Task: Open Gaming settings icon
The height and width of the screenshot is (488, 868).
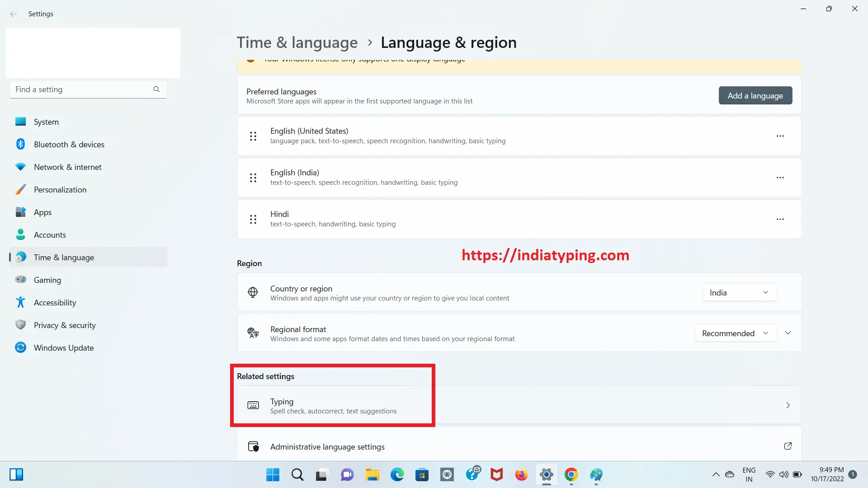Action: point(21,279)
